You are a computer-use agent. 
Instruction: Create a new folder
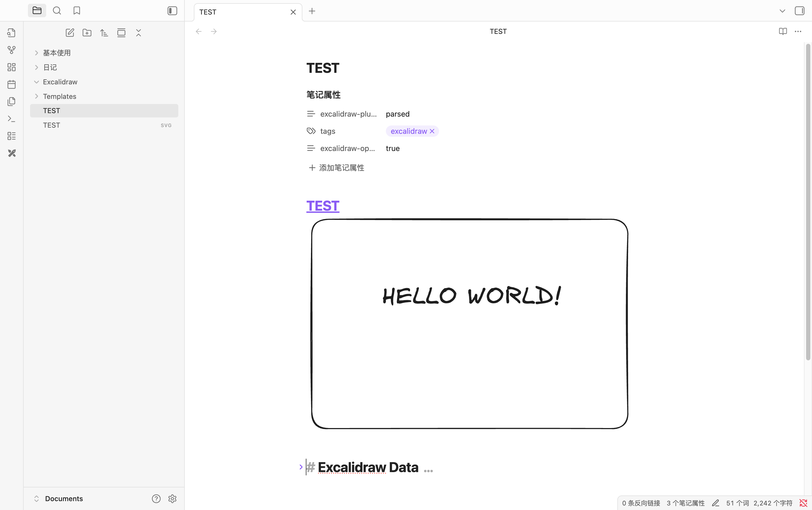(87, 33)
